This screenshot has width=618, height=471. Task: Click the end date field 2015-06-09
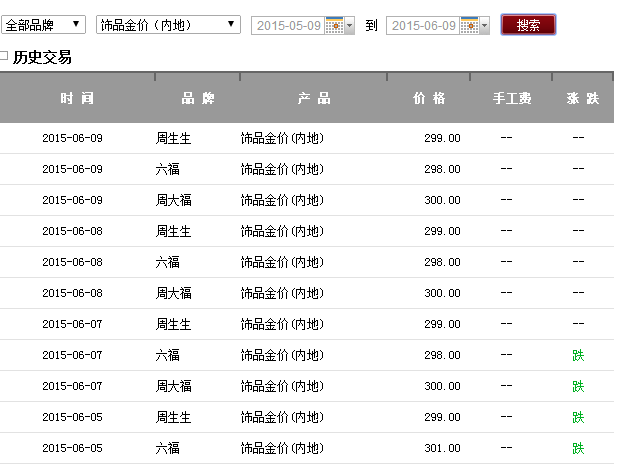click(x=423, y=26)
